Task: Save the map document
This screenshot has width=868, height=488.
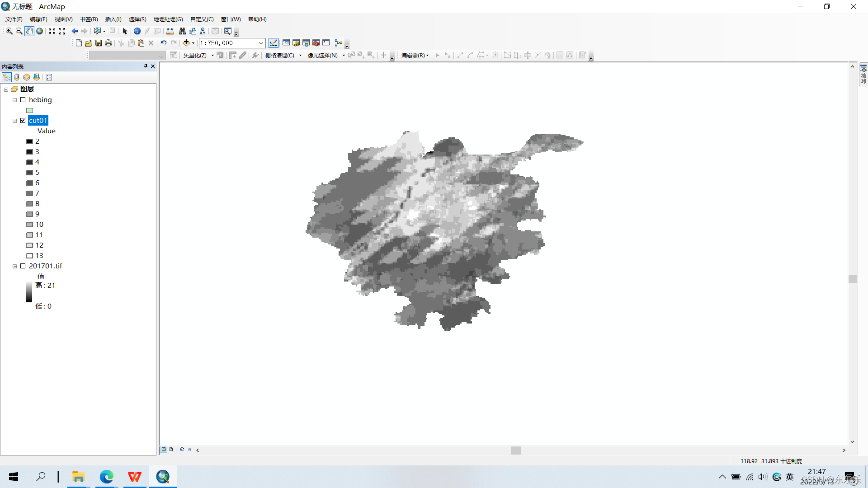Action: [99, 43]
